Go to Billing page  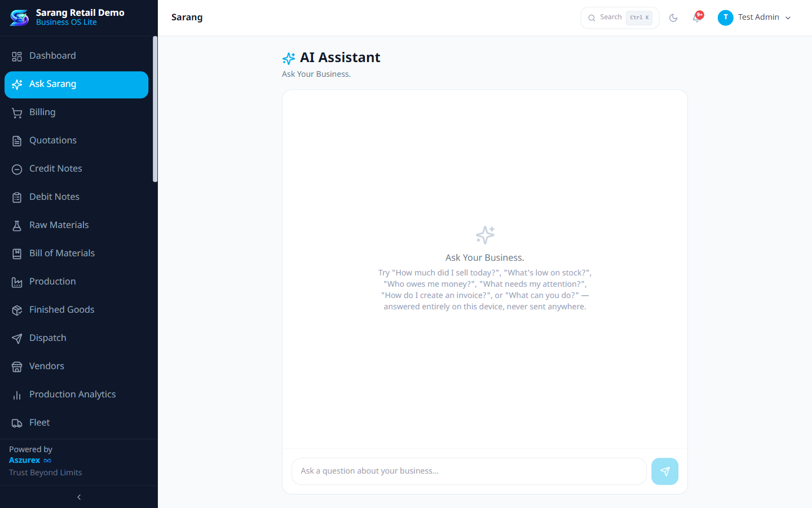point(76,112)
